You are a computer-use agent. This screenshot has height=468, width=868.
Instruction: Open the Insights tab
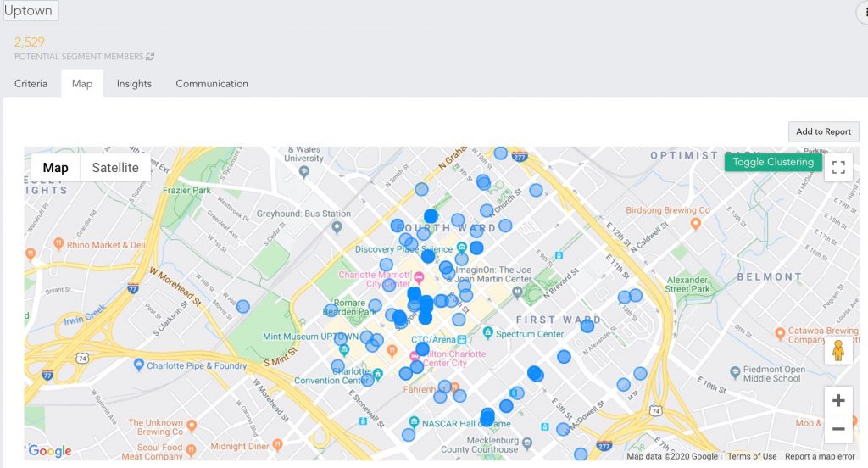(134, 84)
